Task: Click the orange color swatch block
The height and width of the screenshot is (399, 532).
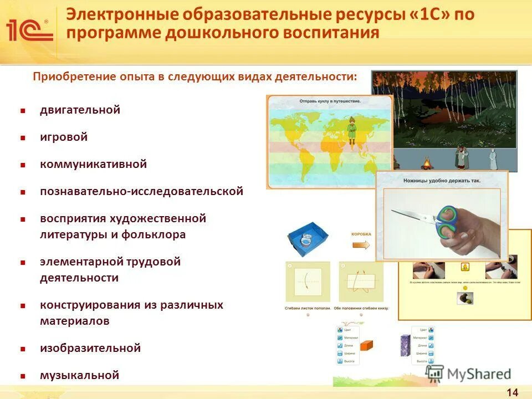Action: [366, 346]
